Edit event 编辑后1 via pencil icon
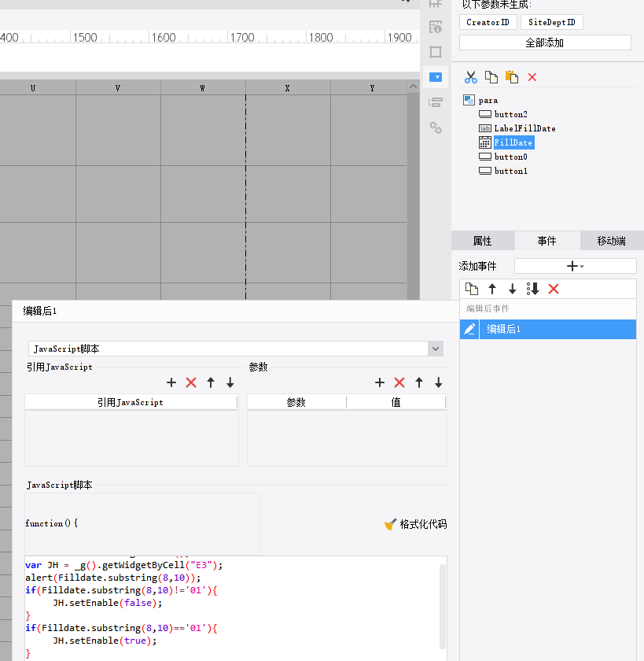This screenshot has height=661, width=644. pos(469,330)
